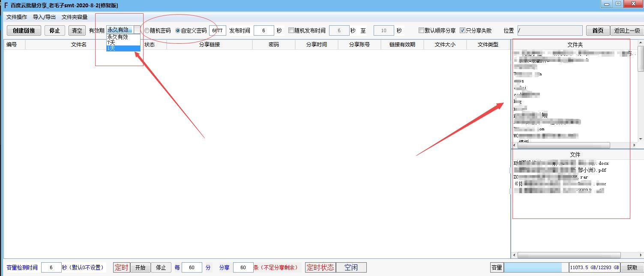644x276 pixels.
Task: Click the 清空 button
Action: [77, 30]
